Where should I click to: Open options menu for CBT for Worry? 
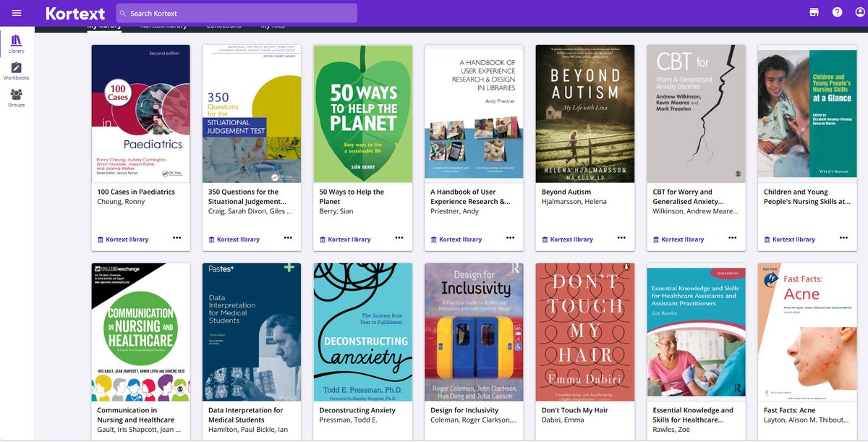(733, 238)
